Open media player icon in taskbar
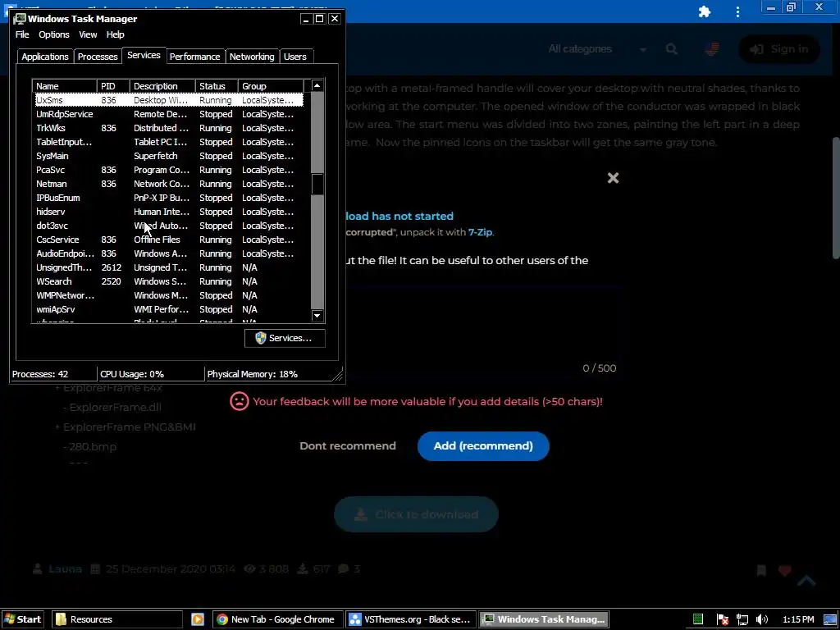840x630 pixels. [x=198, y=619]
